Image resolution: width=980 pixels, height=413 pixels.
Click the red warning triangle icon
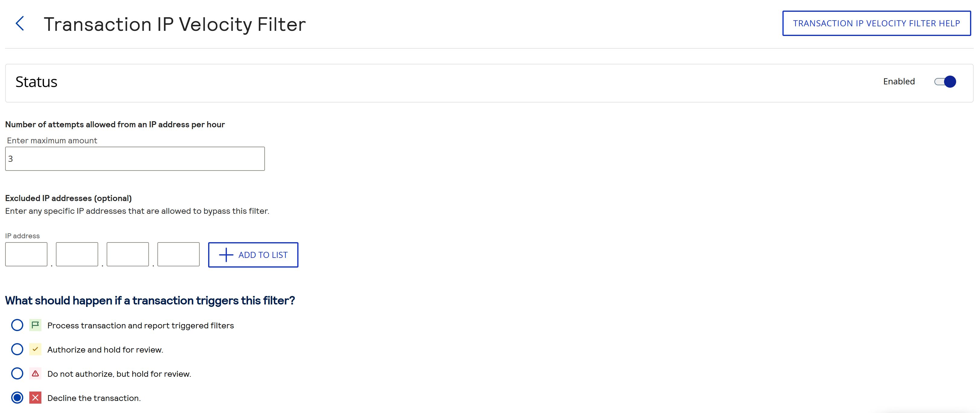35,373
